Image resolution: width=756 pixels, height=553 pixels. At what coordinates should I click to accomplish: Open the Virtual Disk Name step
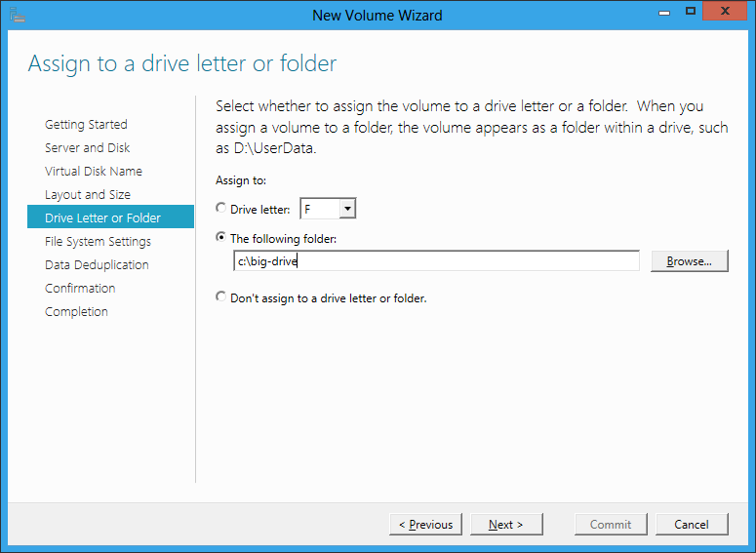click(x=94, y=171)
